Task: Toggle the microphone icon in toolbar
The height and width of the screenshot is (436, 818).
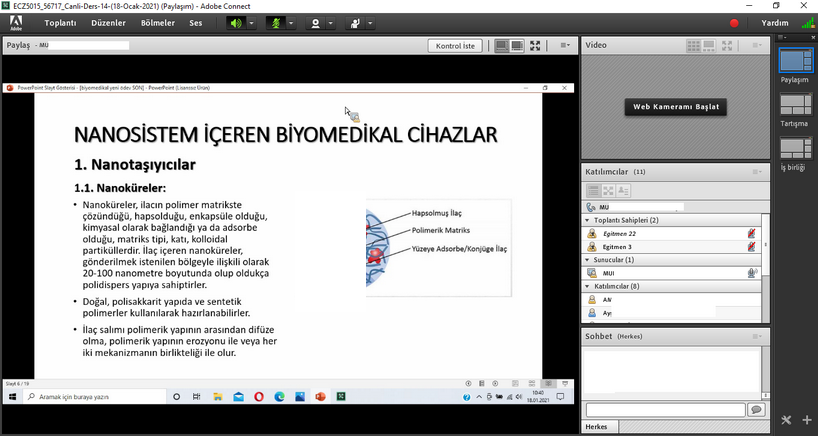Action: click(276, 22)
